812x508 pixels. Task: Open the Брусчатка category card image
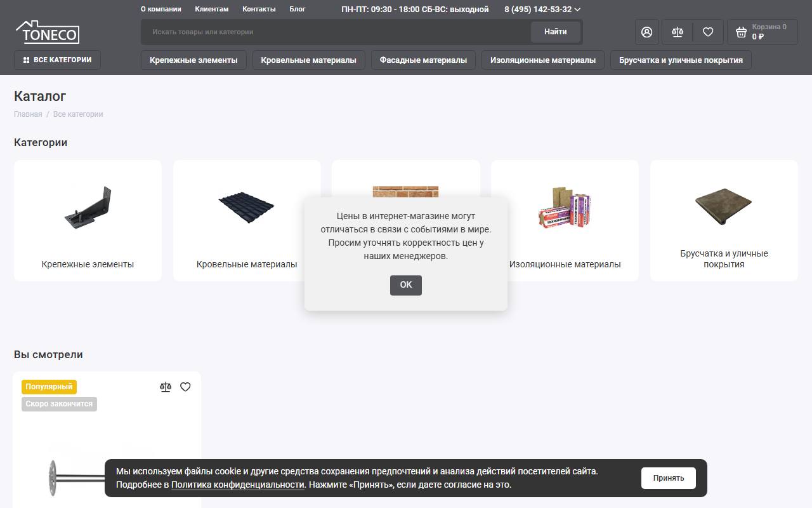pos(724,206)
